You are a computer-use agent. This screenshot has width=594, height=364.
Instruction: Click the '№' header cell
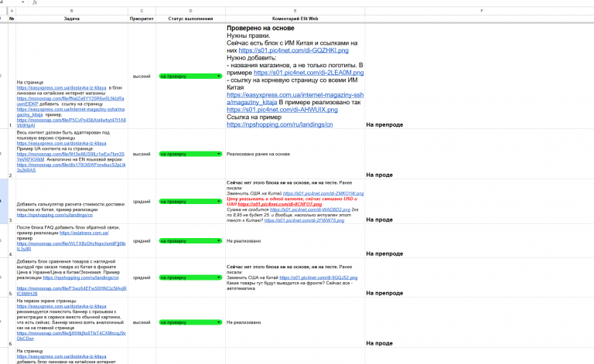tap(12, 19)
